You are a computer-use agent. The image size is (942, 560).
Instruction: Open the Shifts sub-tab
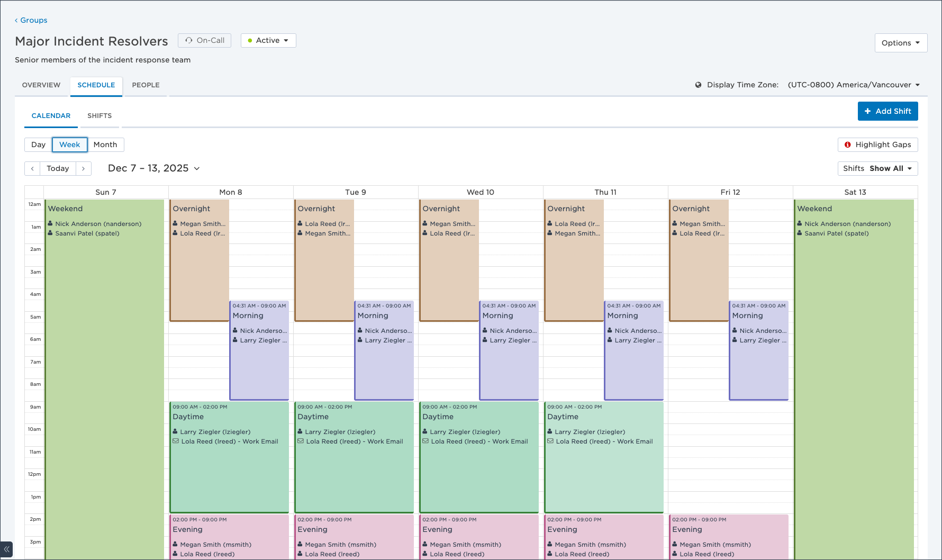pyautogui.click(x=99, y=115)
